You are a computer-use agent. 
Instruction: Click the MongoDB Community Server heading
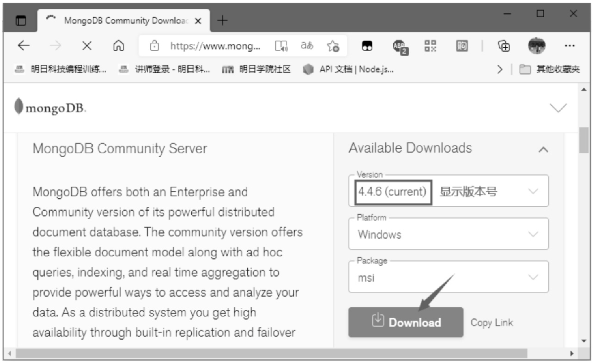click(120, 149)
